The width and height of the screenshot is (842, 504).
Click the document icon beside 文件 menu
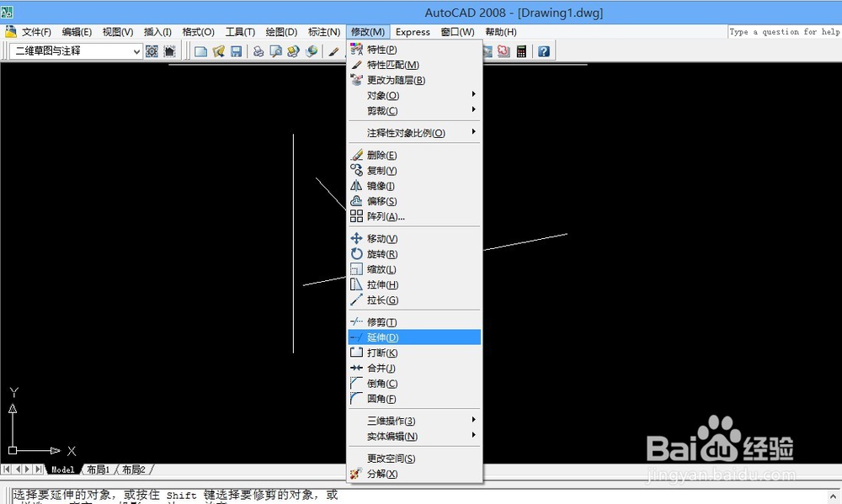click(x=11, y=32)
